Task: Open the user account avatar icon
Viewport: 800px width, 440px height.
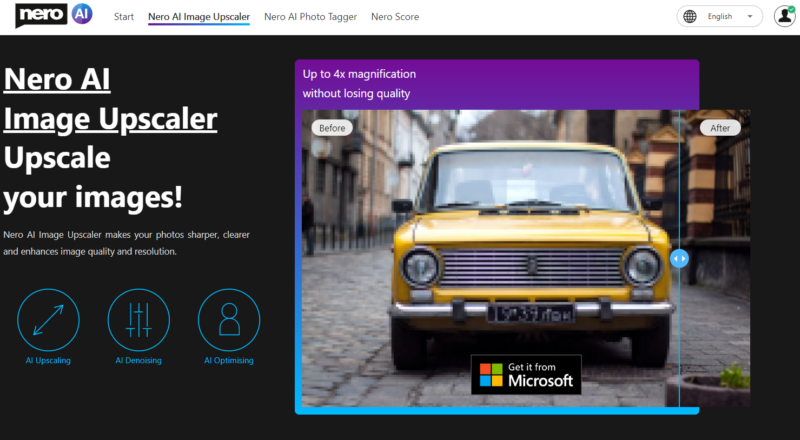Action: [x=785, y=16]
